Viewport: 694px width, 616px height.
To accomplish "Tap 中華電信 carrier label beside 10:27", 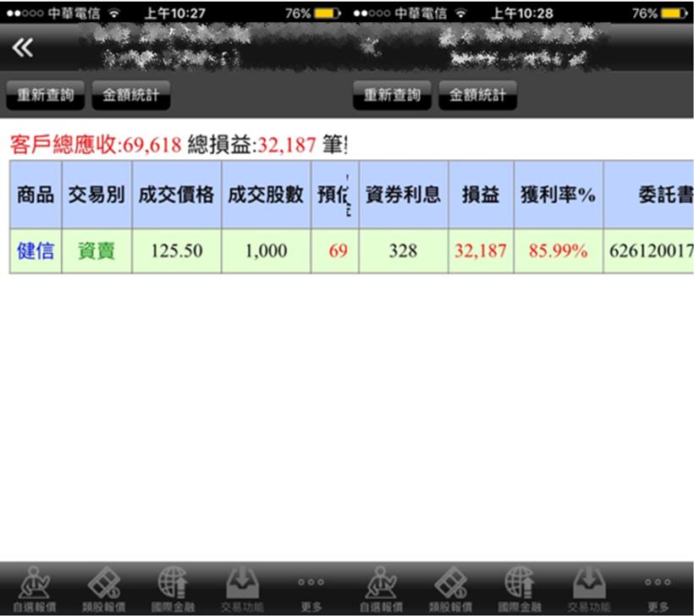I will [74, 14].
